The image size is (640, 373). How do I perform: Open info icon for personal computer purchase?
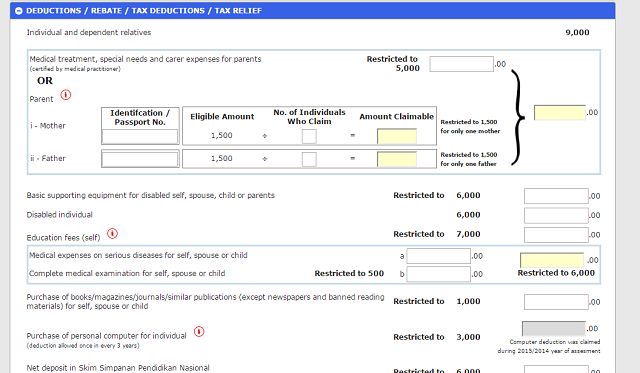pos(199,331)
